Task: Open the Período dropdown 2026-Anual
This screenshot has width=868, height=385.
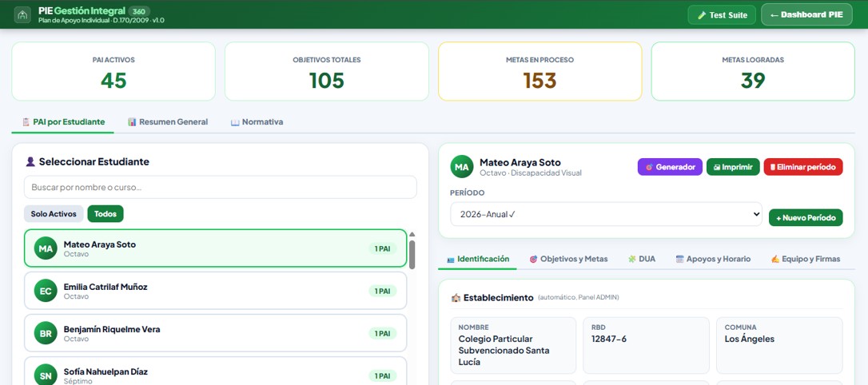Action: [x=606, y=214]
